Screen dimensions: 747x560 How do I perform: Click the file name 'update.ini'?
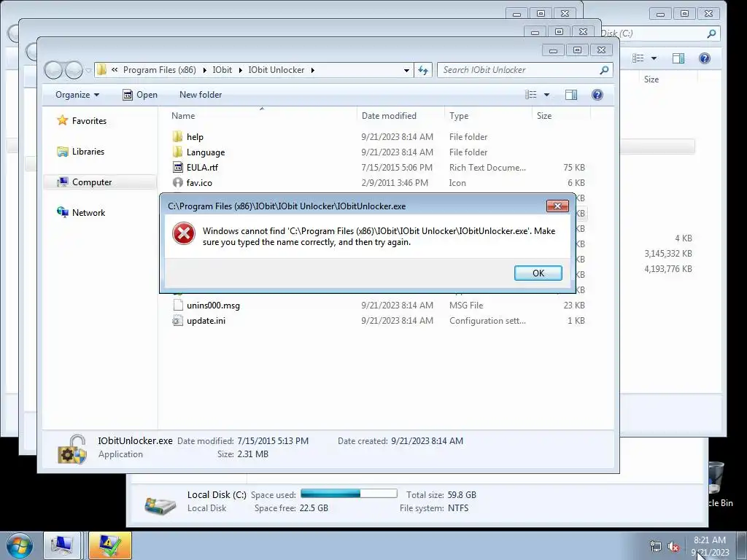click(206, 321)
